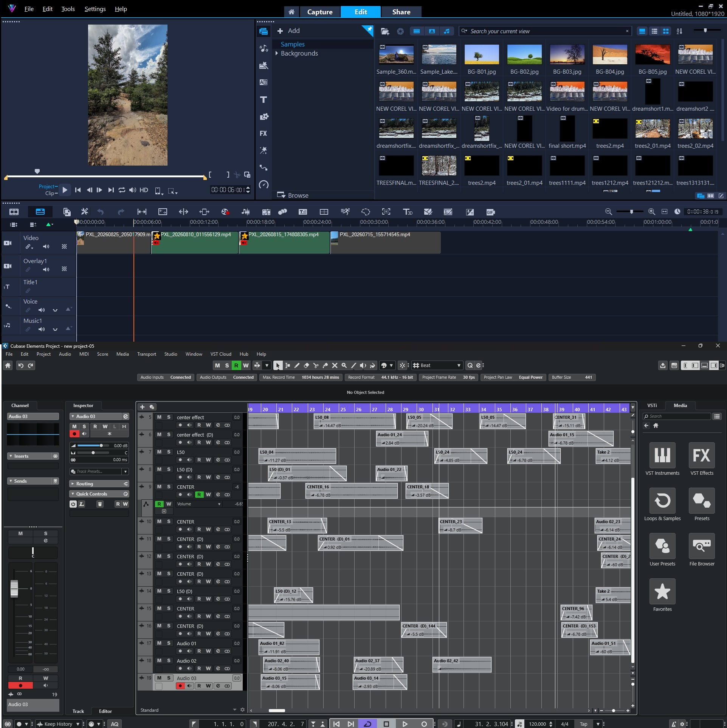Select the Cubase Zoom magnifier tool
Screen dimensions: 727x728
click(344, 366)
